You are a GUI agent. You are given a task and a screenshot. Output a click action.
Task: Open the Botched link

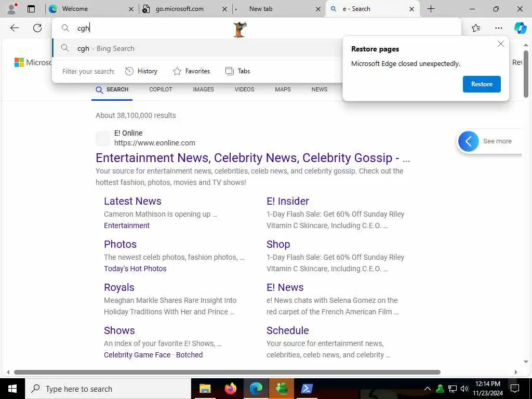tap(189, 355)
